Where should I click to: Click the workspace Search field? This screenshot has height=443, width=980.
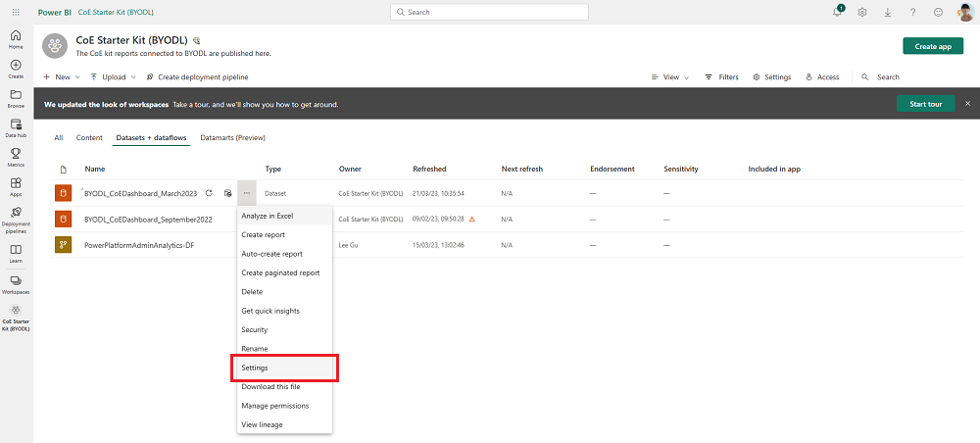(x=880, y=76)
